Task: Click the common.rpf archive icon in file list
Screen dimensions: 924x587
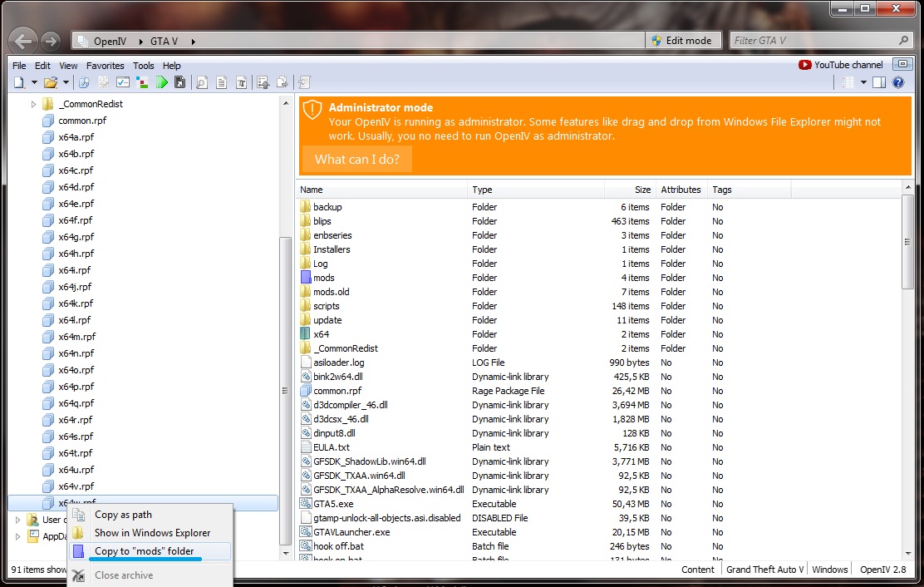Action: 305,390
